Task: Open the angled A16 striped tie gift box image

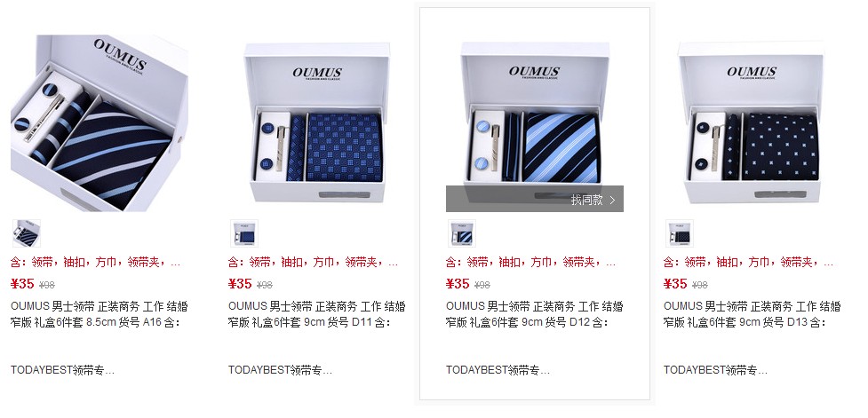Action: 100,122
